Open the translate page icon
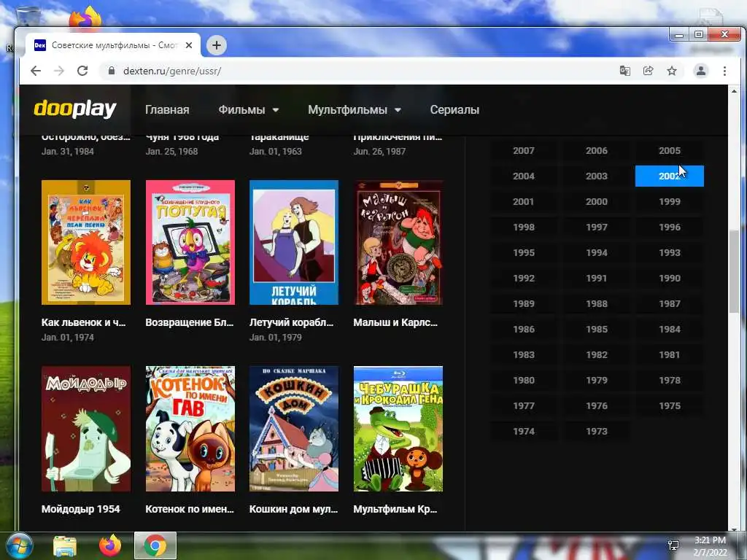747x560 pixels. click(624, 71)
